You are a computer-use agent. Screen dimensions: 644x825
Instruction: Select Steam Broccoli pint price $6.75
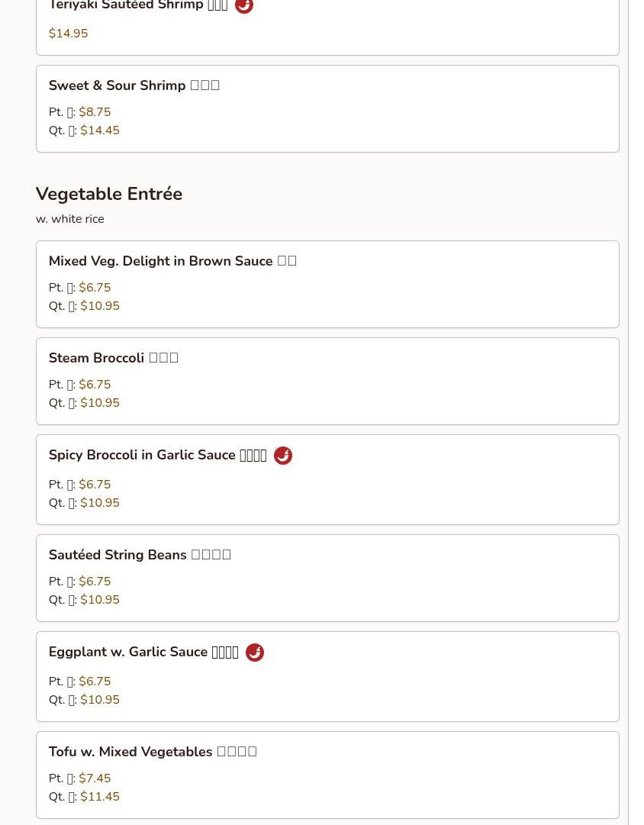pos(95,385)
